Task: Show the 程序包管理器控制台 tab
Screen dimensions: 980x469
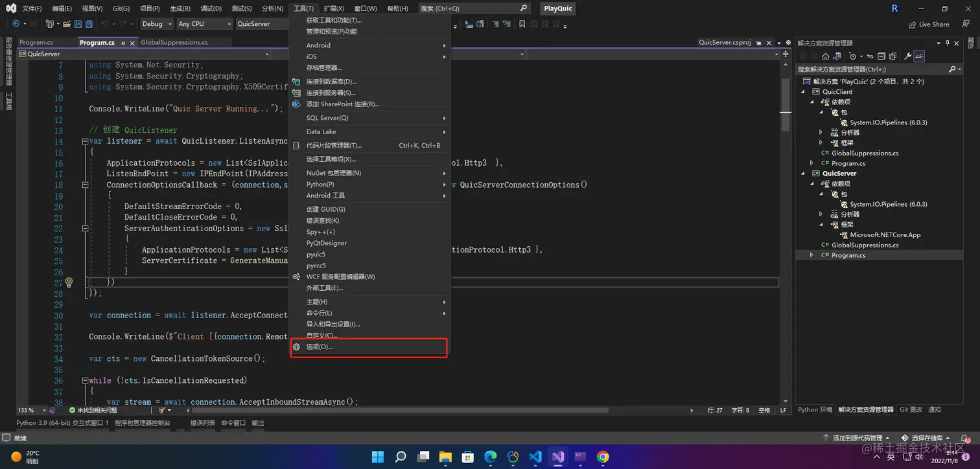Action: [x=143, y=423]
